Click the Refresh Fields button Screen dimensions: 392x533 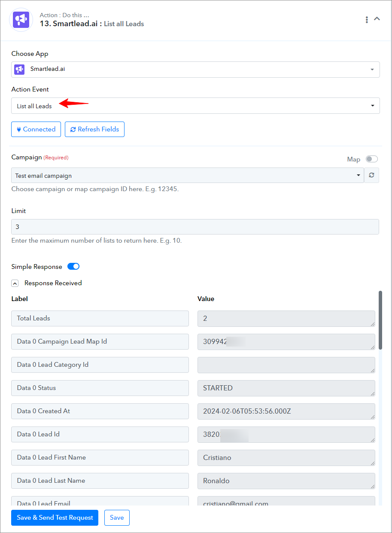point(94,129)
